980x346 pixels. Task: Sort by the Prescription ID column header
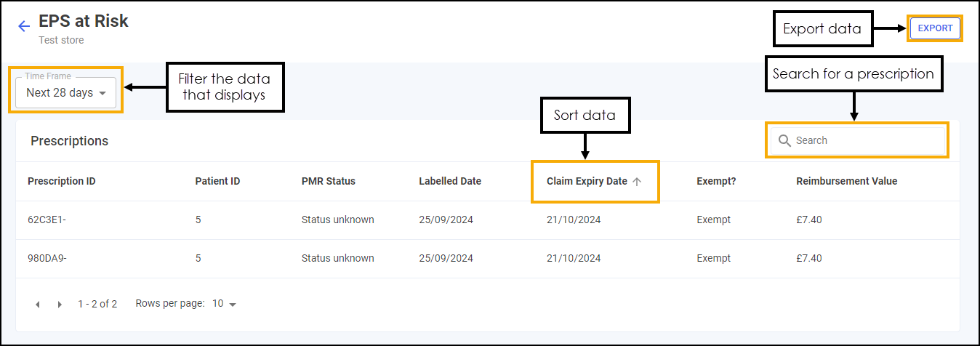(x=62, y=181)
